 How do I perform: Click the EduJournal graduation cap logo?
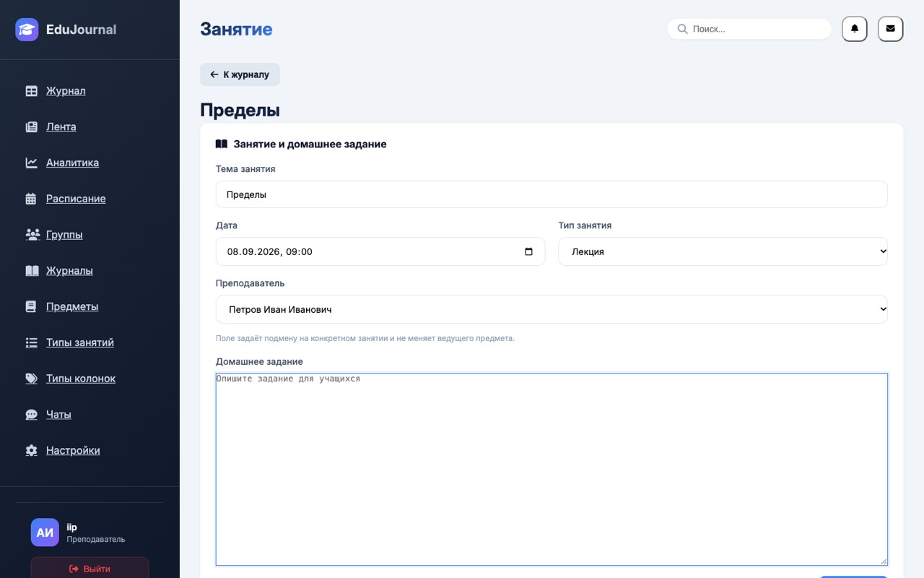[27, 30]
